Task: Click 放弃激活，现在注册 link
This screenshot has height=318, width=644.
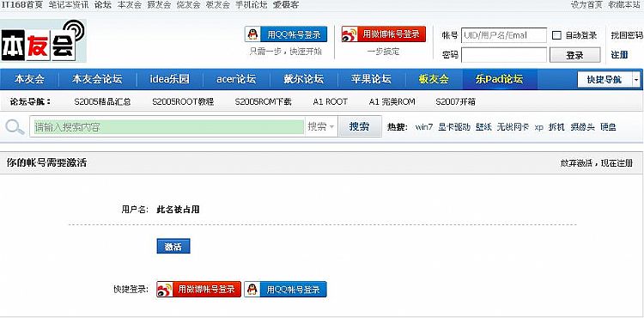Action: [x=597, y=163]
